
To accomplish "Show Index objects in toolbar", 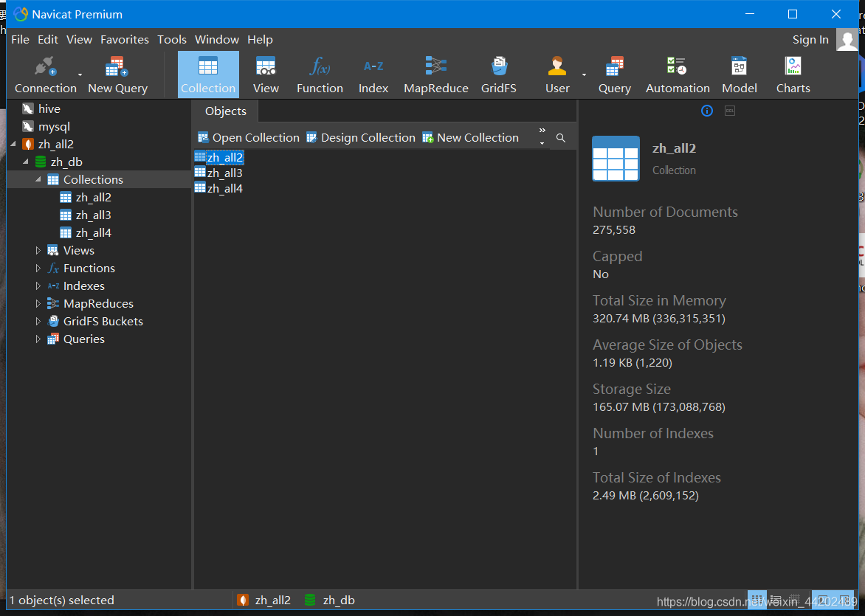I will [373, 75].
